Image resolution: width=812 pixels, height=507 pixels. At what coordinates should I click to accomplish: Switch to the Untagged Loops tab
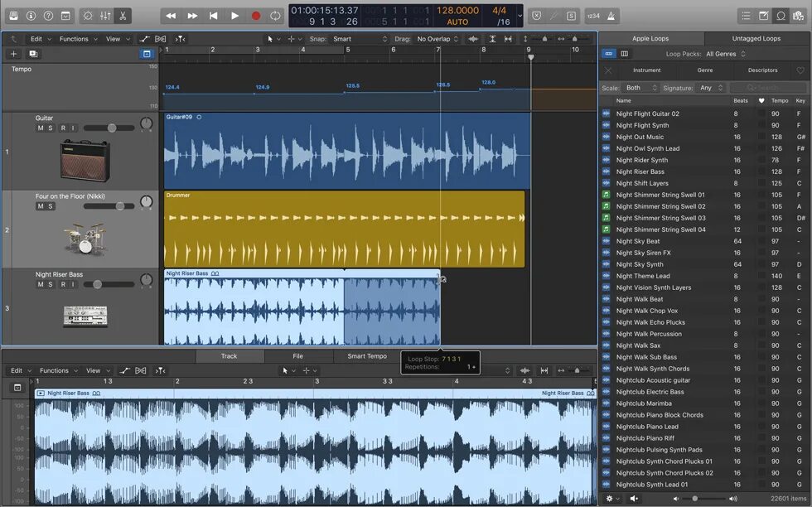point(756,39)
